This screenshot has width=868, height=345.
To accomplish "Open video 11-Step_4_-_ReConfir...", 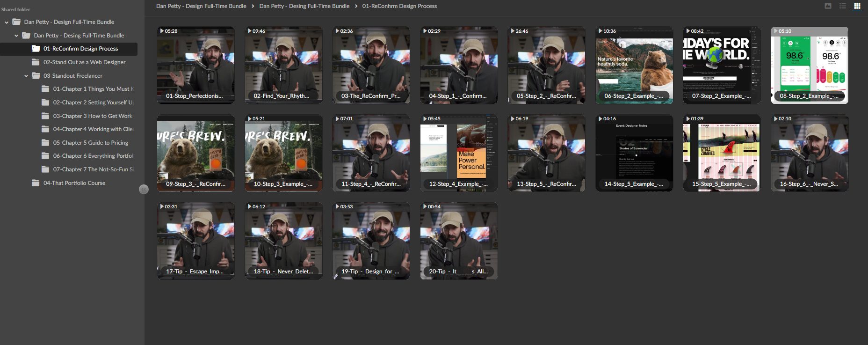I will pos(371,153).
